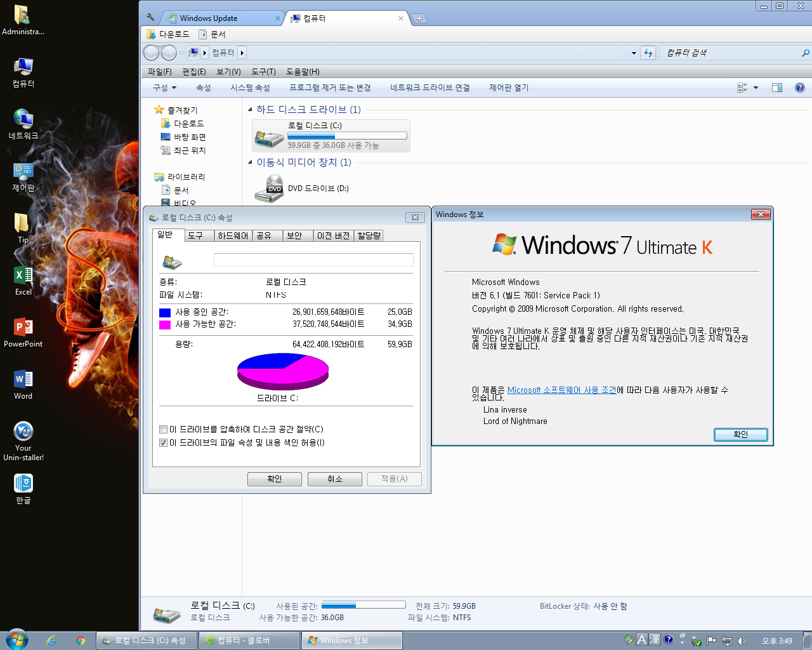Viewport: 812px width, 650px height.
Task: Open the 제어판 desktop icon
Action: pos(23,176)
